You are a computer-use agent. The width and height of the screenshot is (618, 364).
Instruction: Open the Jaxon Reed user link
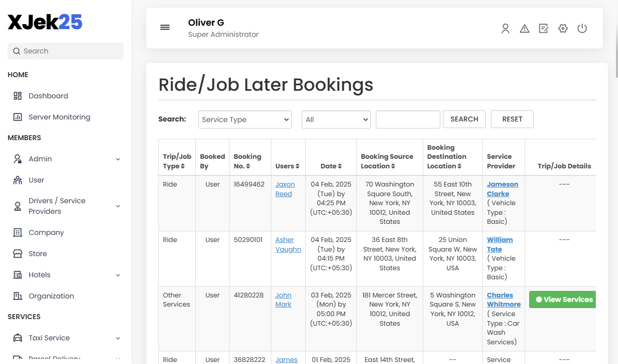point(285,189)
